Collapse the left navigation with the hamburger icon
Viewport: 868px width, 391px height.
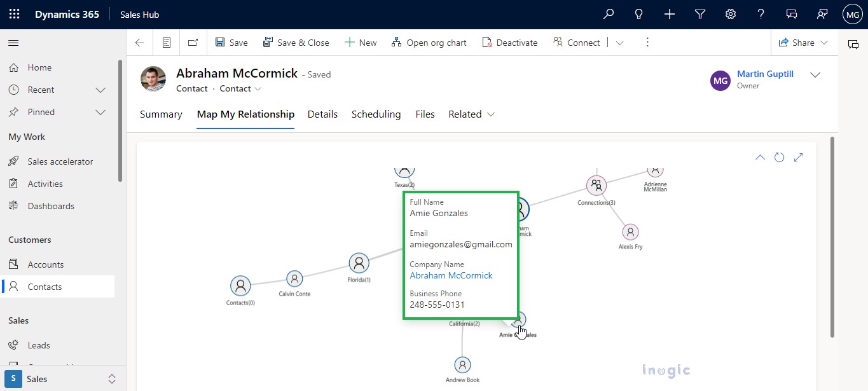(x=13, y=43)
